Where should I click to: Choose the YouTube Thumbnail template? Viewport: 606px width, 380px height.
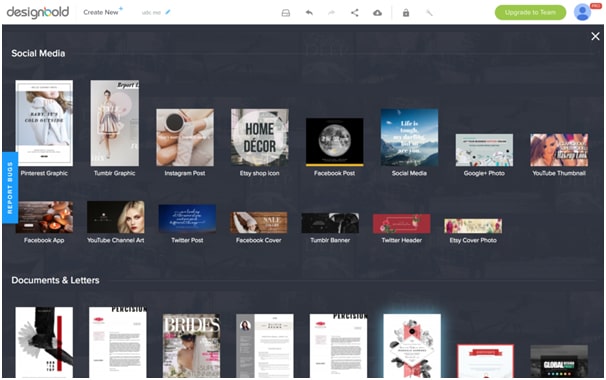click(x=559, y=150)
